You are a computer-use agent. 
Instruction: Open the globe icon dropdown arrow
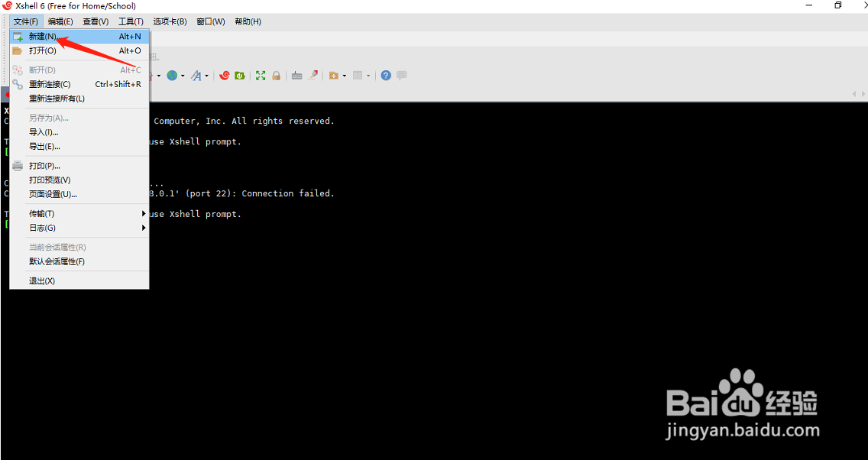coord(183,76)
